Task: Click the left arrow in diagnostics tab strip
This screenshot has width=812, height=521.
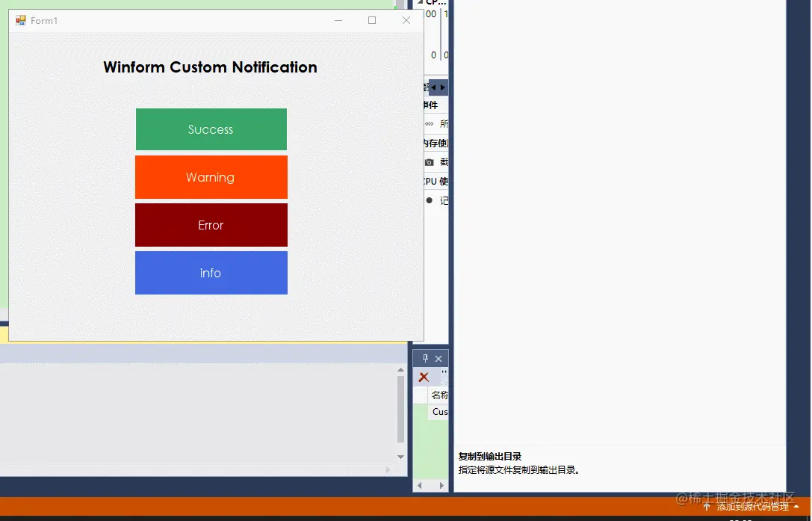Action: click(x=433, y=87)
